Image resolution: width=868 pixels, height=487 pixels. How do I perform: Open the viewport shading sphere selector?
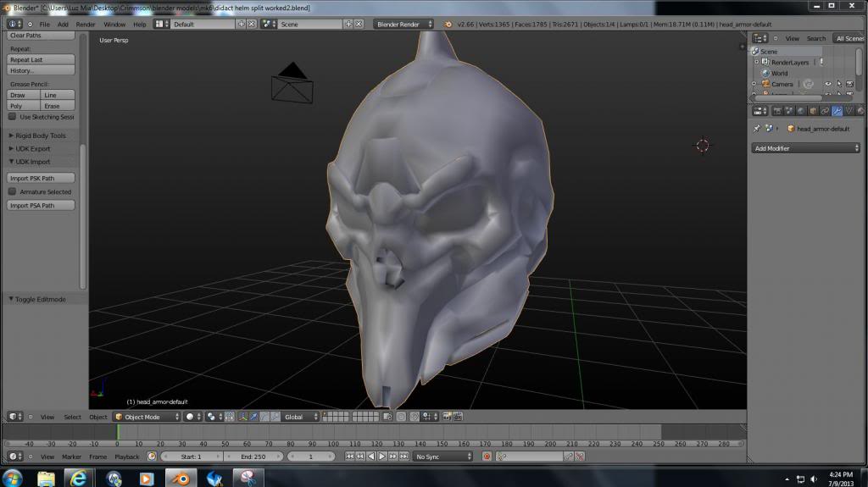point(192,417)
